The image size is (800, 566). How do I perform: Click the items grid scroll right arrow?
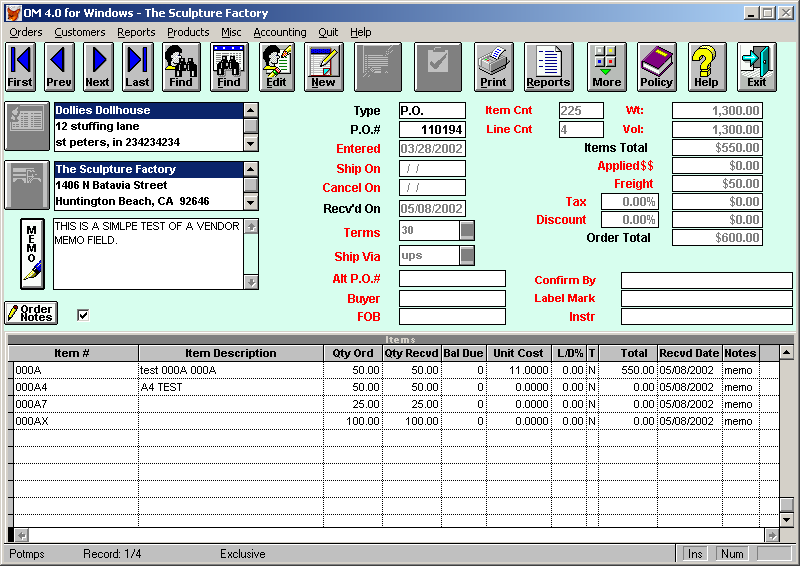[771, 535]
